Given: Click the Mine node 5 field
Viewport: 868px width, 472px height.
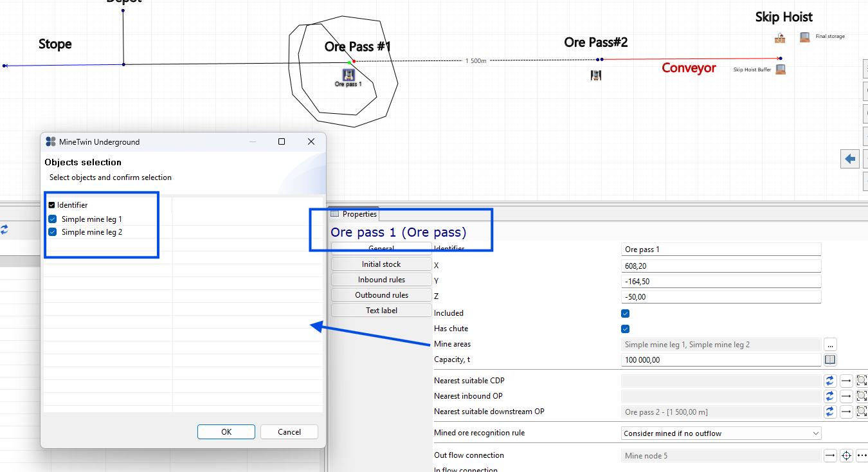Looking at the screenshot, I should tap(721, 456).
